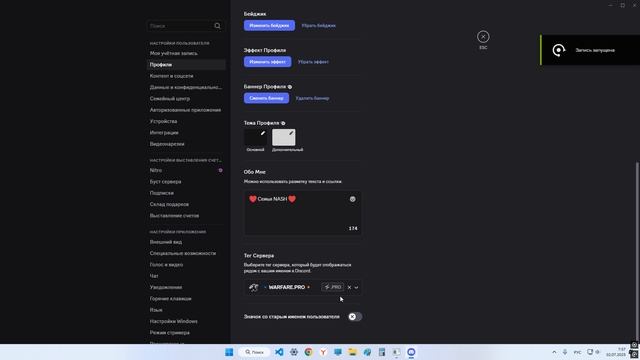Edit the Дополнительный profile theme color swatch
The width and height of the screenshot is (640, 360).
click(284, 137)
